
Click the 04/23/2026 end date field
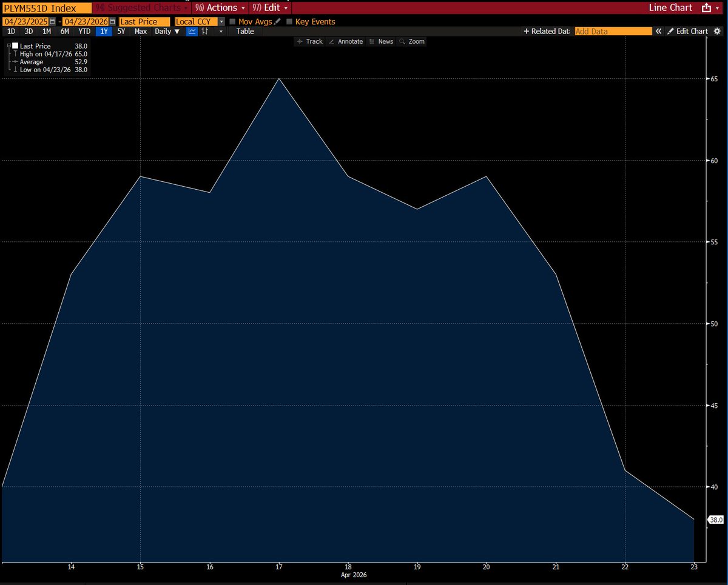tap(86, 21)
